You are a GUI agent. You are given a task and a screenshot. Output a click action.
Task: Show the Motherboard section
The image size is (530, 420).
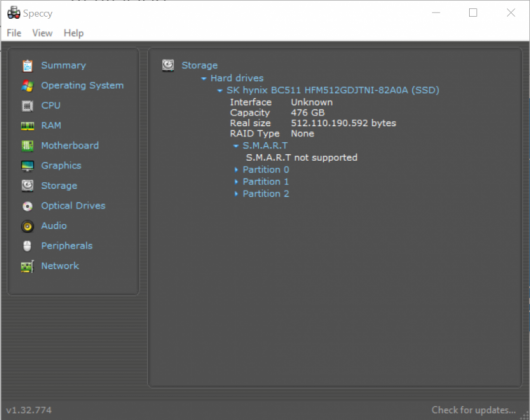70,146
